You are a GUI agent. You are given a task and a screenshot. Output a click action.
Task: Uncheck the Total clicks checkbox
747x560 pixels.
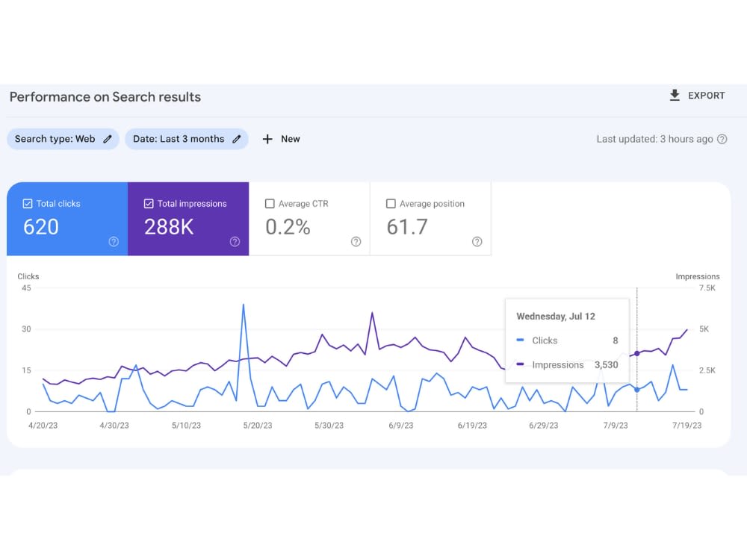(28, 204)
